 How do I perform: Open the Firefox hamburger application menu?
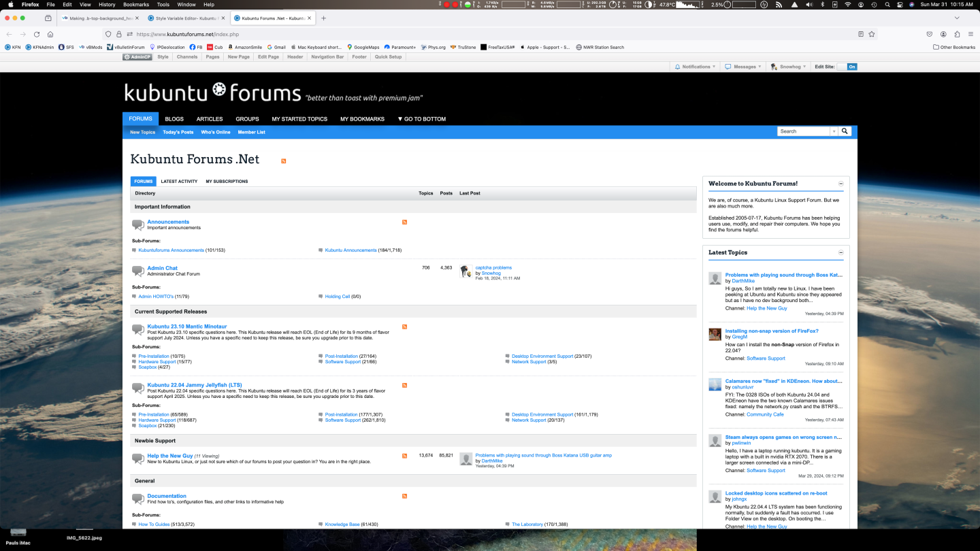970,34
